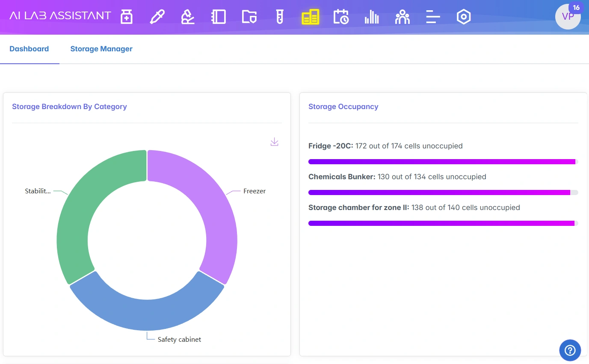Open the list menu icon in toolbar
This screenshot has width=589, height=364.
click(432, 17)
